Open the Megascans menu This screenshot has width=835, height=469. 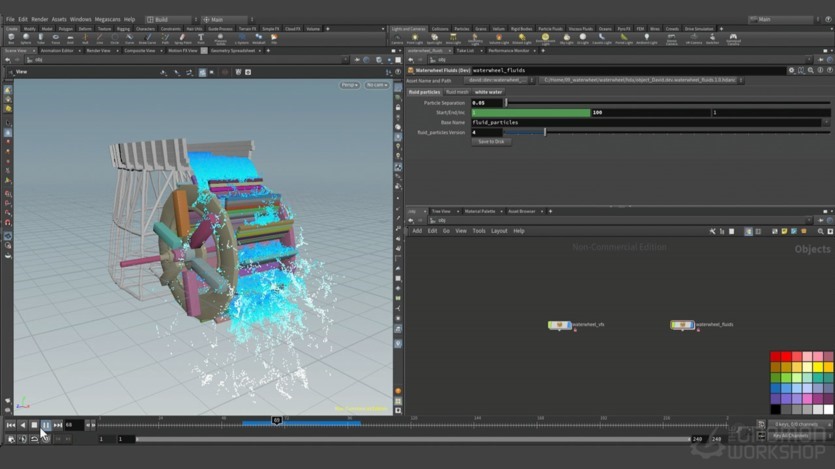pos(107,19)
